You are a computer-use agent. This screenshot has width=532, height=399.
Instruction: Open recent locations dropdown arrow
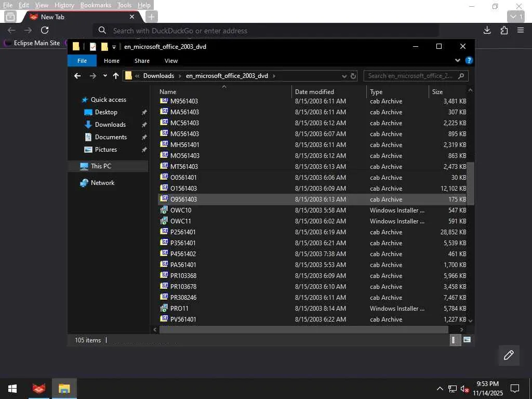(105, 76)
